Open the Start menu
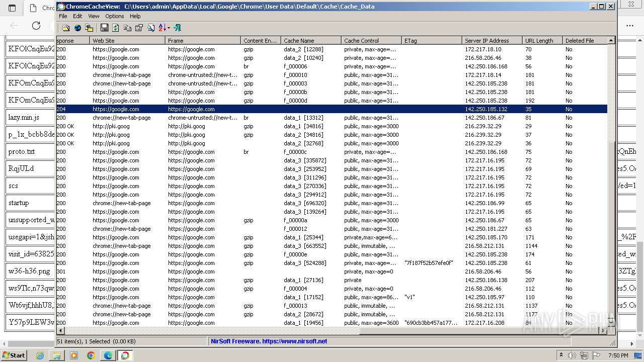This screenshot has height=362, width=644. 14,355
